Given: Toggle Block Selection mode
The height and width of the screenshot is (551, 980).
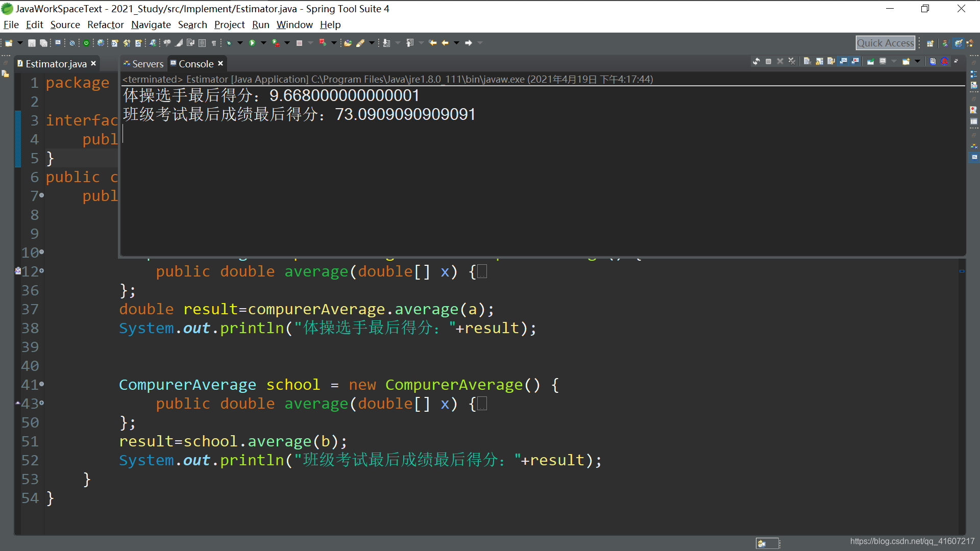Looking at the screenshot, I should tap(202, 43).
